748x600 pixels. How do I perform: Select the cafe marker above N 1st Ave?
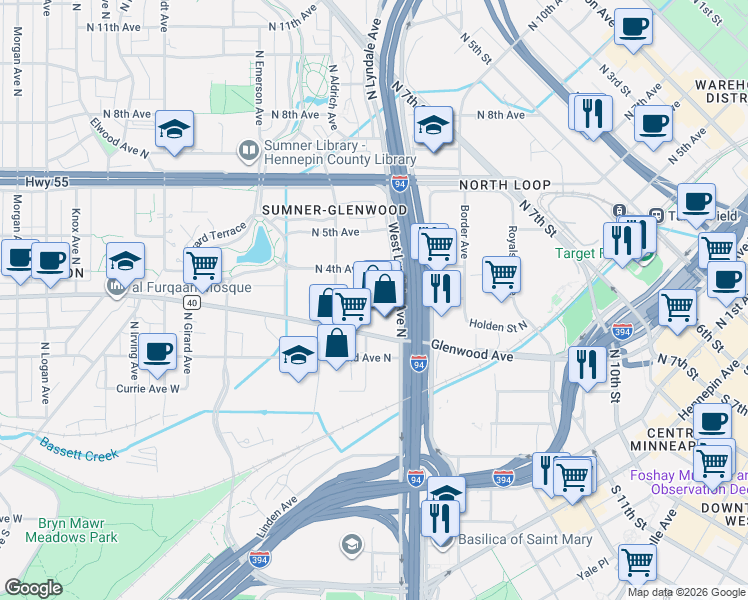coord(726,280)
